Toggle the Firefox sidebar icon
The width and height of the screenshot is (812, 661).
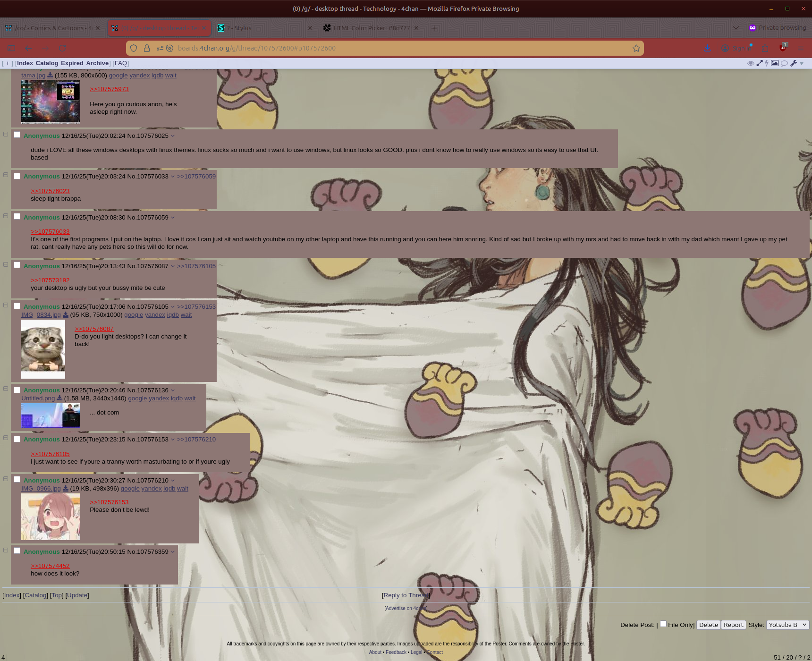[x=11, y=48]
